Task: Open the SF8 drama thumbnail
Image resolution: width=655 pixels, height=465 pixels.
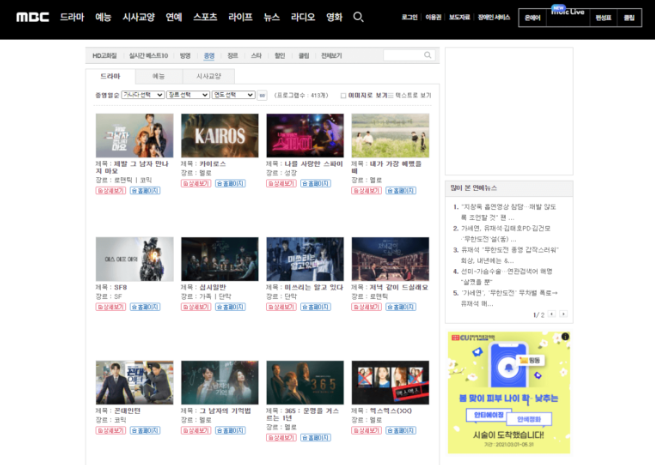Action: (x=135, y=259)
